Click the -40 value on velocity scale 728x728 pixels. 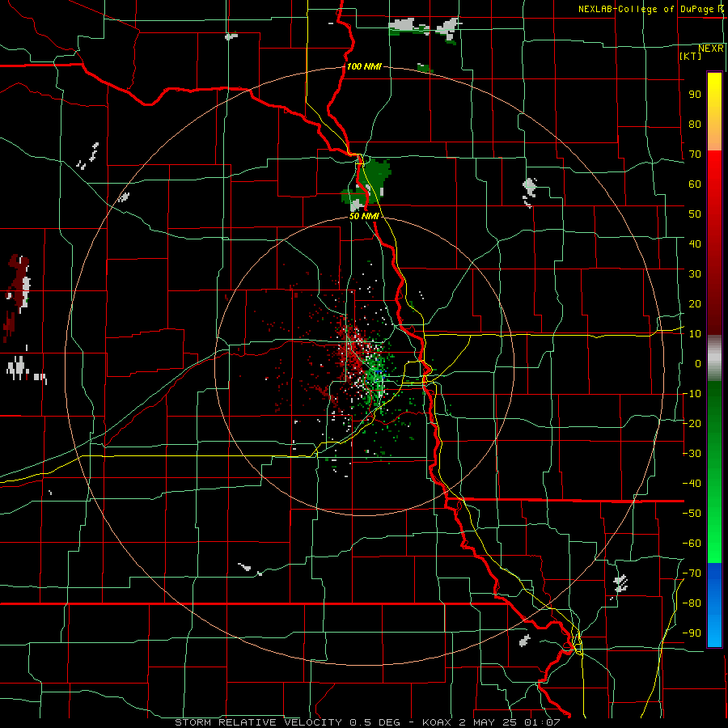[x=692, y=484]
